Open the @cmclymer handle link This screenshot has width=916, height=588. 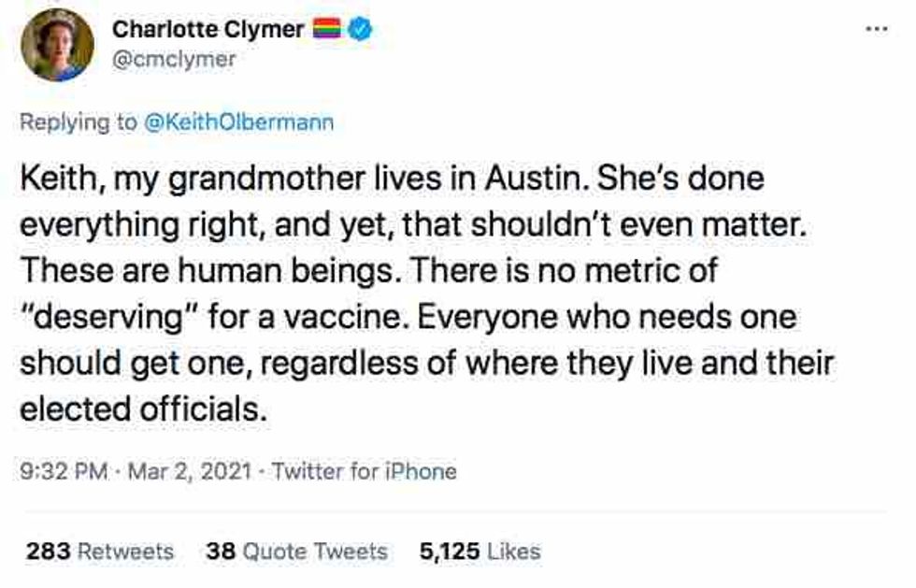[174, 58]
